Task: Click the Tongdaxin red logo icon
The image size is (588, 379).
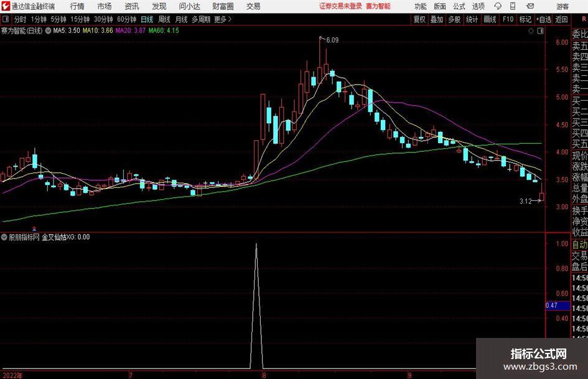Action: tap(5, 6)
